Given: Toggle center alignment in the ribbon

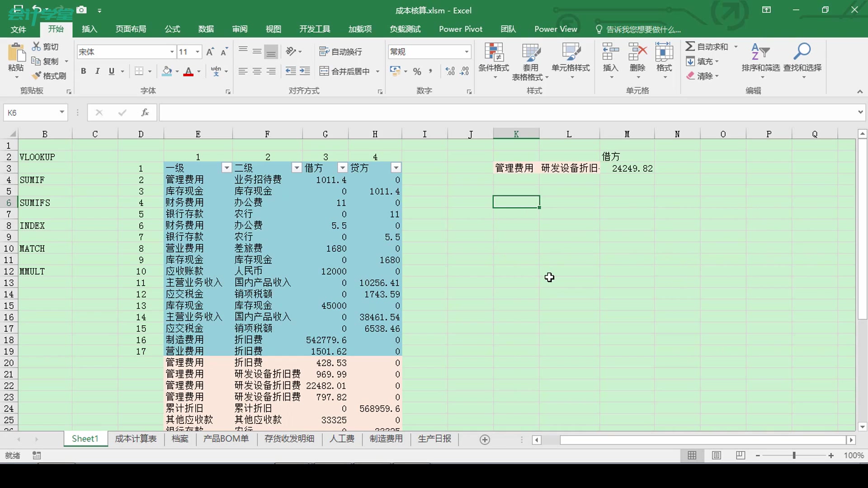Looking at the screenshot, I should click(257, 71).
